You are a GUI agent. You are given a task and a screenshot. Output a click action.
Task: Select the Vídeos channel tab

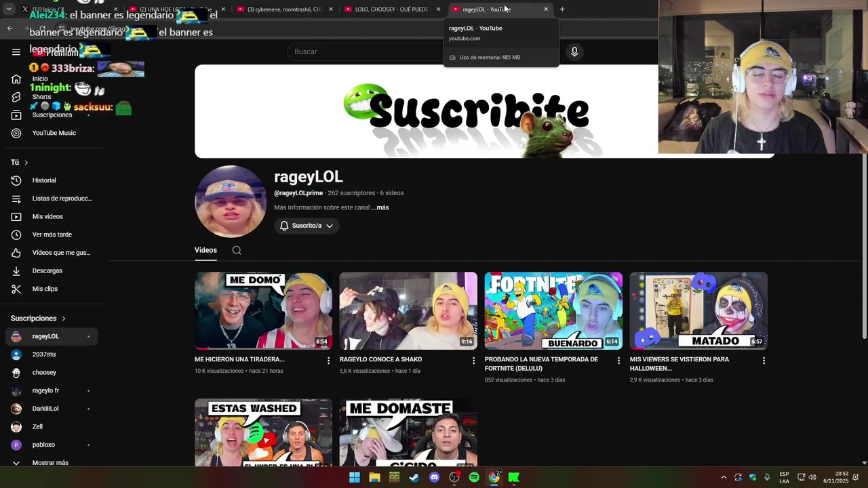pos(205,250)
